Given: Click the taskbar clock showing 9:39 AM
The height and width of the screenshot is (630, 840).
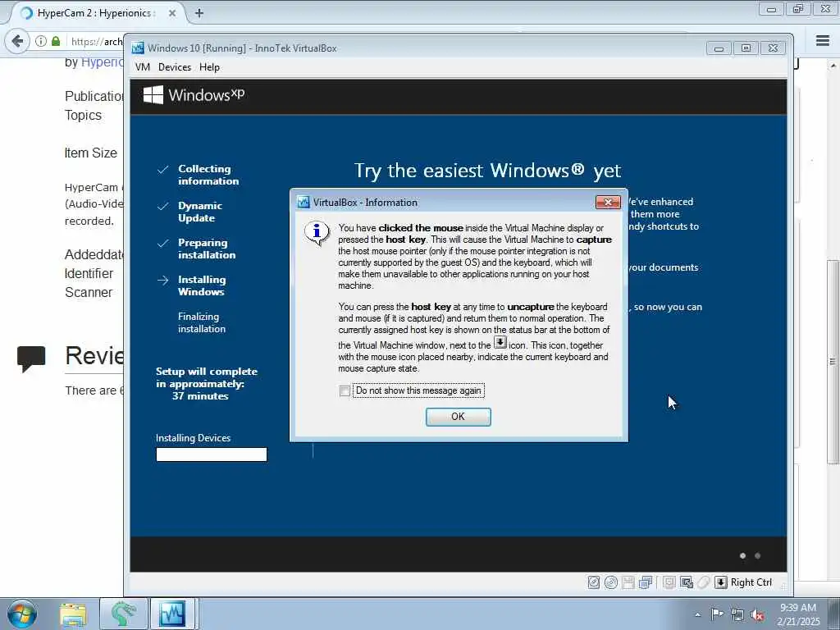Looking at the screenshot, I should point(798,614).
